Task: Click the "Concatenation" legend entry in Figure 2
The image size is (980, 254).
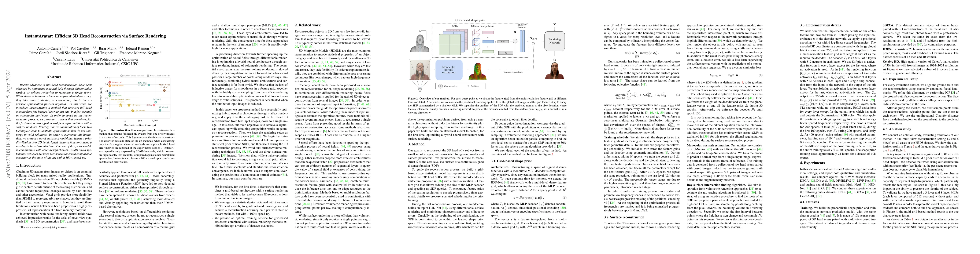Action: coord(447,86)
